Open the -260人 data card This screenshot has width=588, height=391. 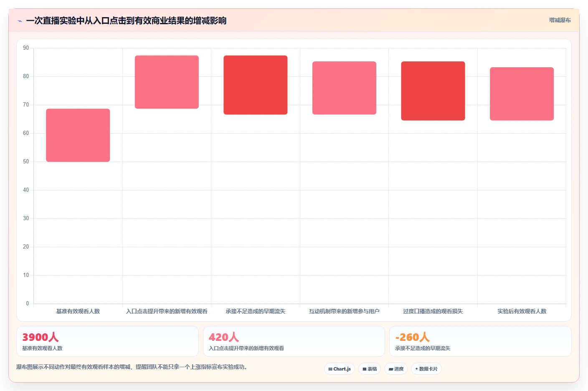click(480, 341)
